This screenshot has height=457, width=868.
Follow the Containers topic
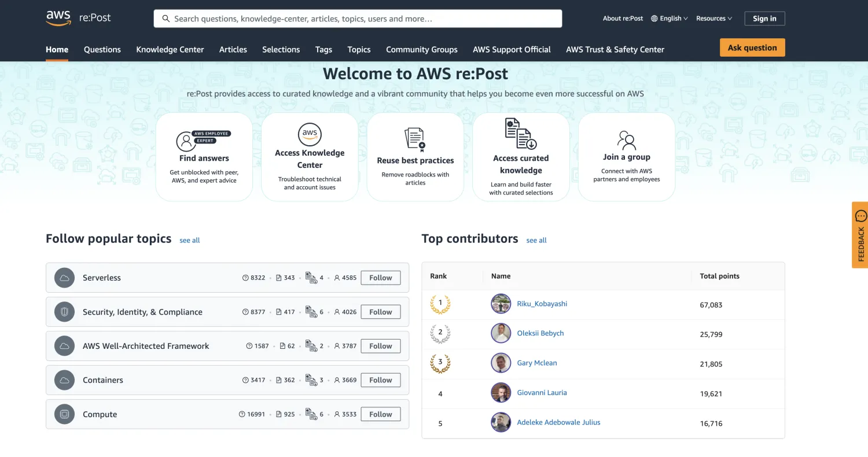point(381,380)
